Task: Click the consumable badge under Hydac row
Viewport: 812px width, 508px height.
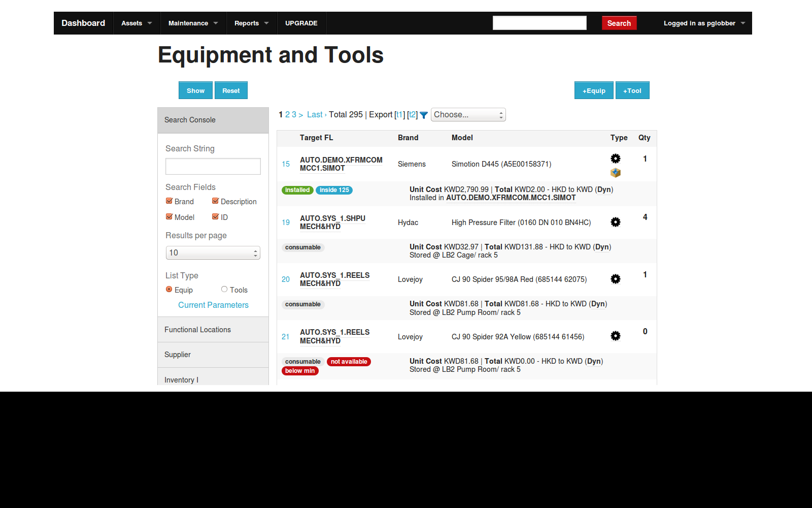Action: pyautogui.click(x=303, y=247)
